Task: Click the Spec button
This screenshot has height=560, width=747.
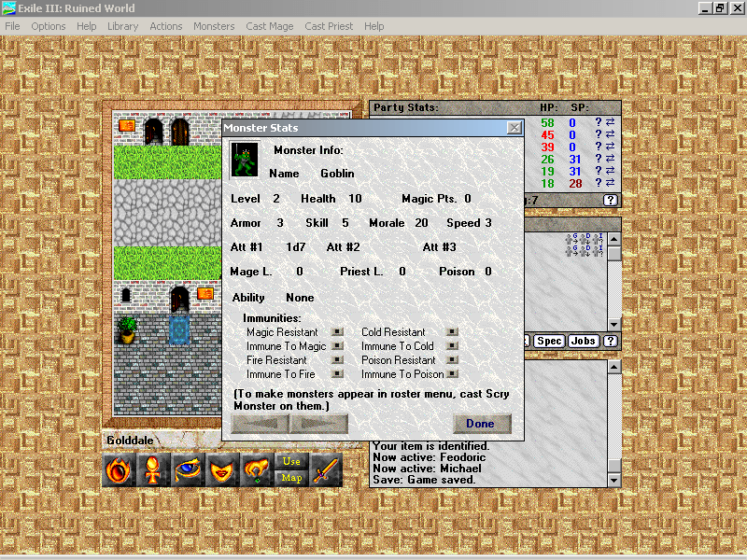Action: point(549,341)
